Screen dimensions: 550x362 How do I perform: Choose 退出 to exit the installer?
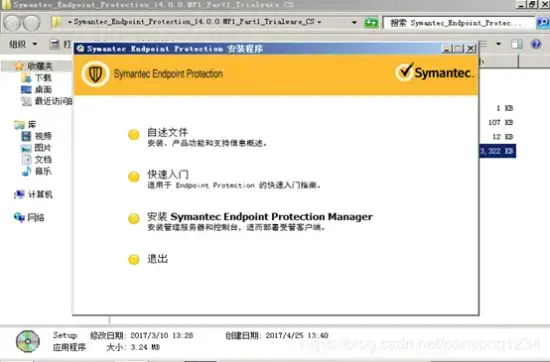[157, 259]
